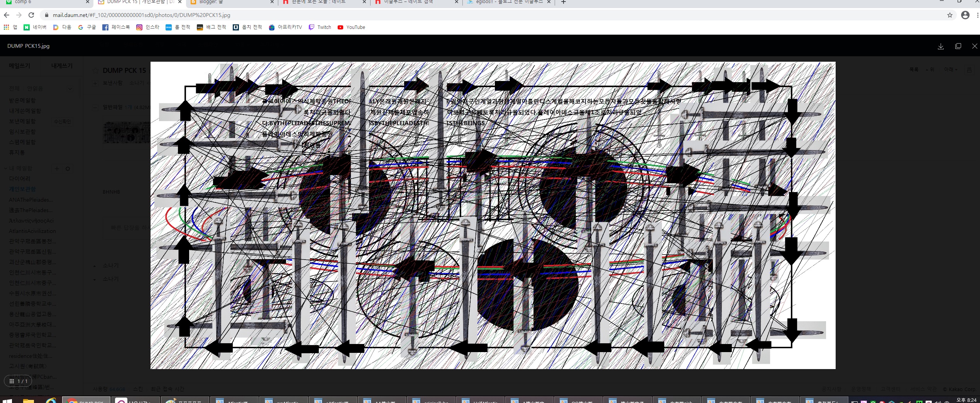Open the 앱 apps bookmark shortcut

(10, 27)
